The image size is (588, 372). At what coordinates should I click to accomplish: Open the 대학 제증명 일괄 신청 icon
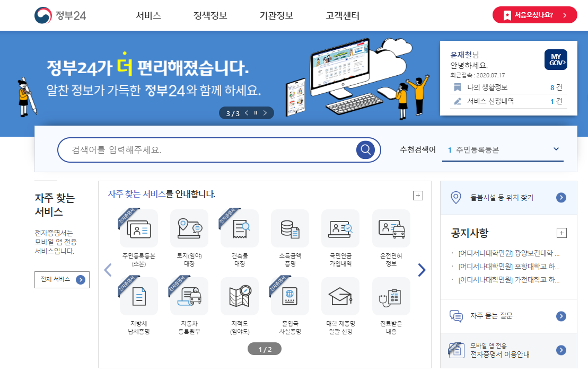[x=340, y=296]
